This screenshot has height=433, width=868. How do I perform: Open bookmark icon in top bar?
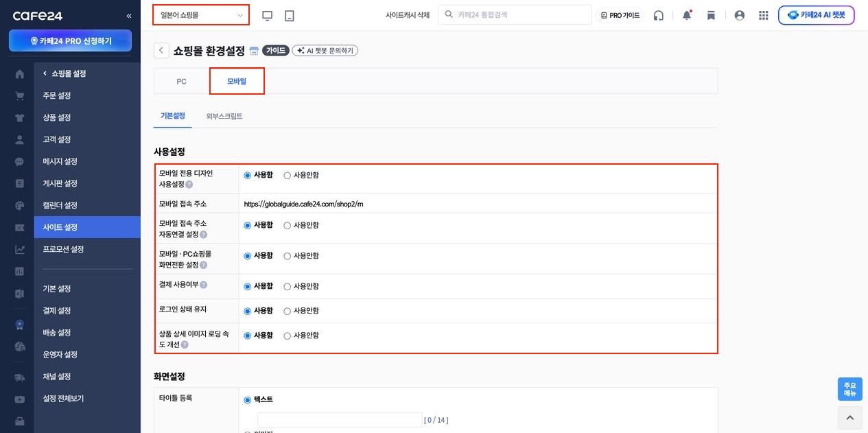pos(711,15)
